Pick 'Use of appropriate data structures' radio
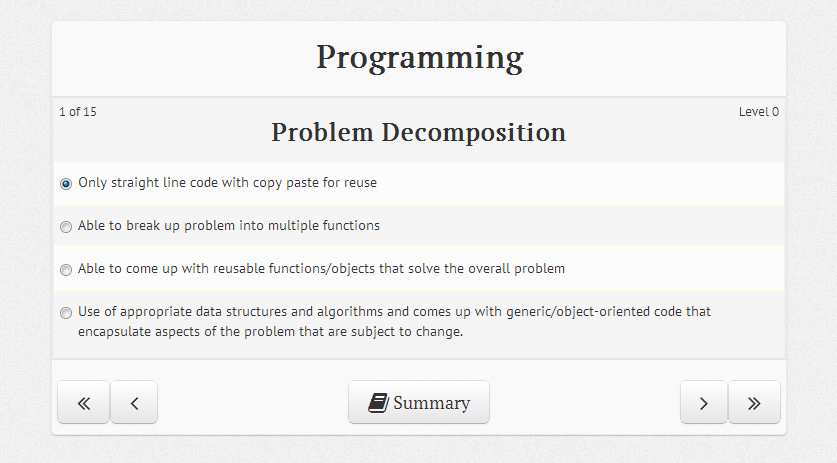The height and width of the screenshot is (463, 837). click(66, 312)
